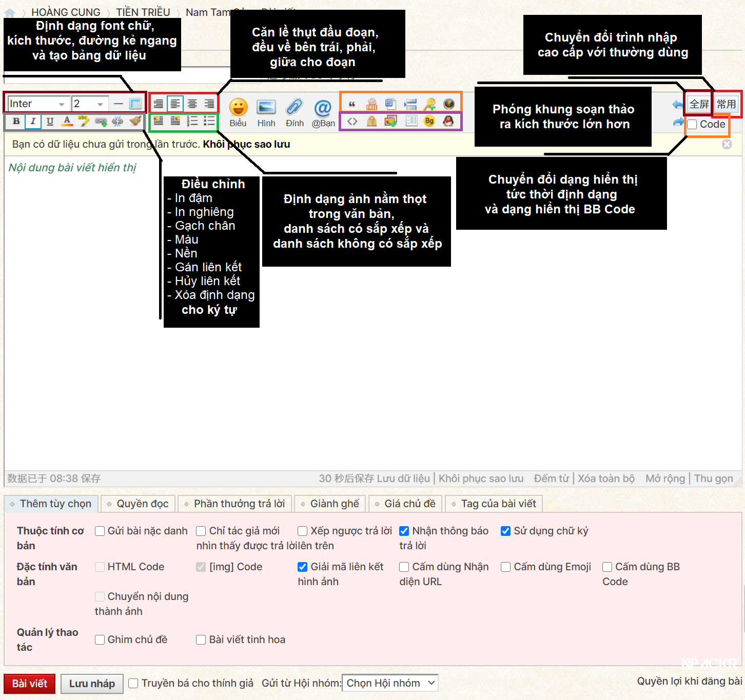
Task: Insert Bg background icon
Action: (x=429, y=121)
